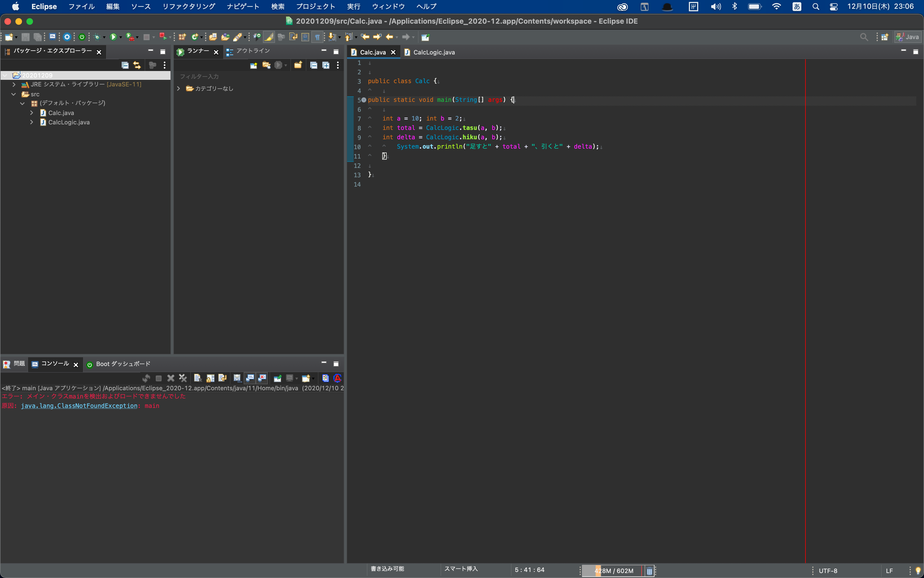The image size is (924, 578).
Task: Click the green Boot Dashboard power icon
Action: tap(82, 37)
